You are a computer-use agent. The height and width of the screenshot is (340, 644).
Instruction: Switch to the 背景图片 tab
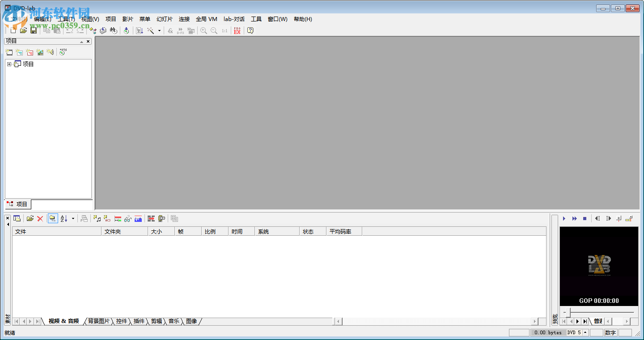99,321
